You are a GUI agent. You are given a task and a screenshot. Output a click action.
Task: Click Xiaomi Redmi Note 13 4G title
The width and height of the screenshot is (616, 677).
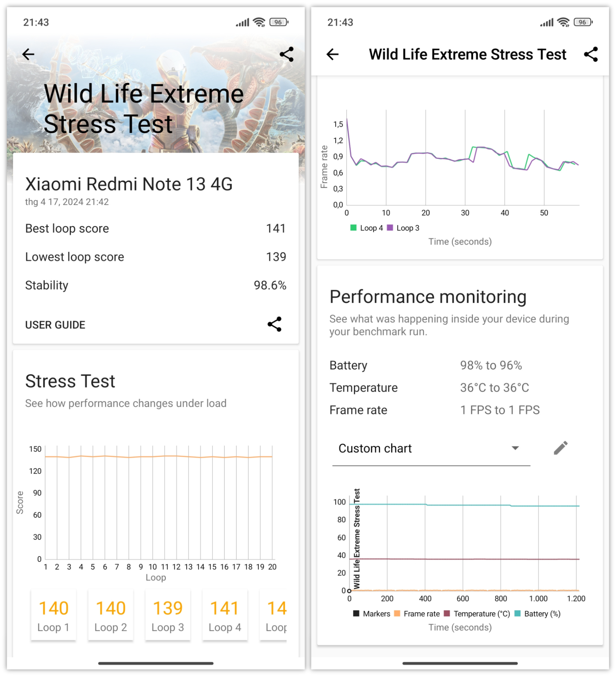tap(129, 184)
